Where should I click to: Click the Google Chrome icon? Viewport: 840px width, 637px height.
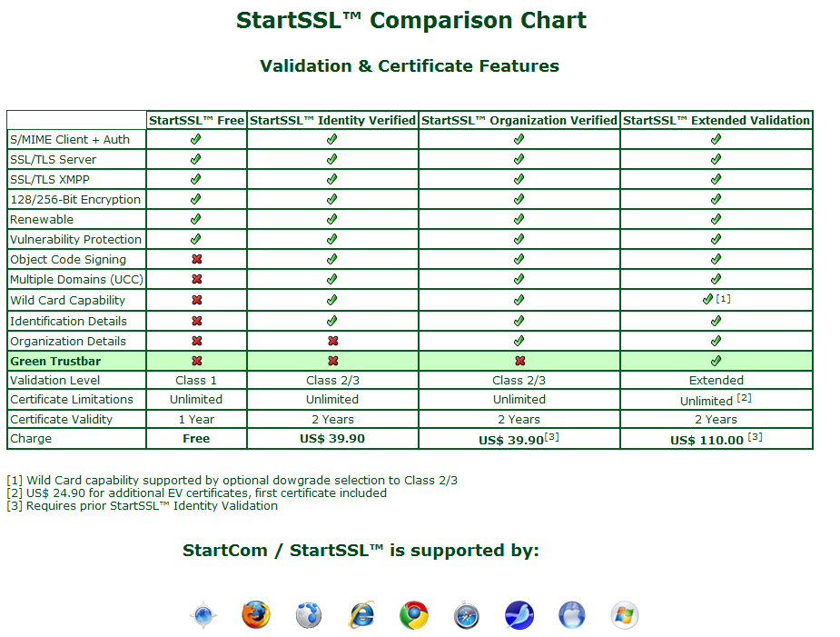(412, 614)
